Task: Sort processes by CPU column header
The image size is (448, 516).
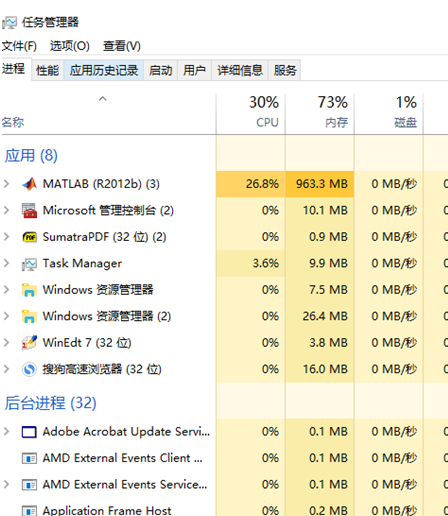Action: (250, 112)
